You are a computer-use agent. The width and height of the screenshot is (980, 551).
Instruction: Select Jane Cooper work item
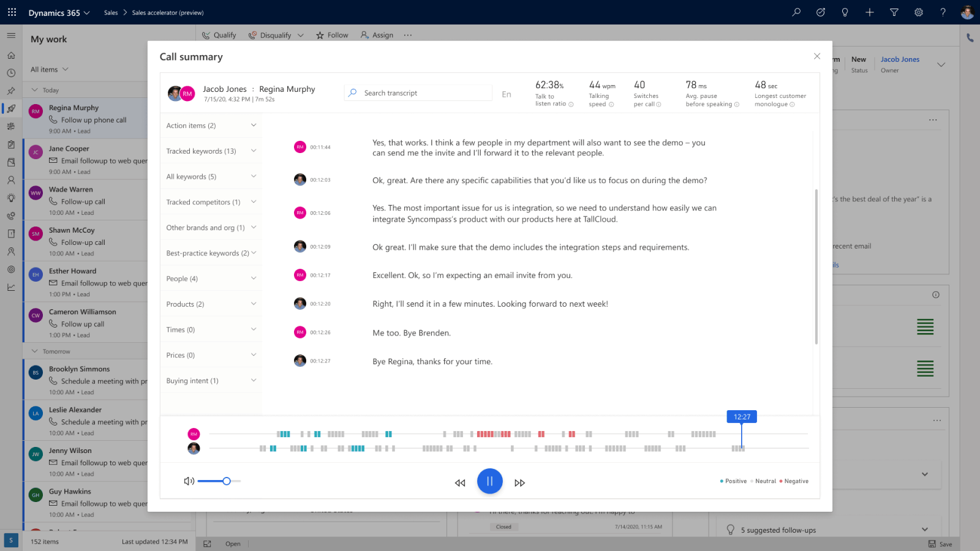86,159
